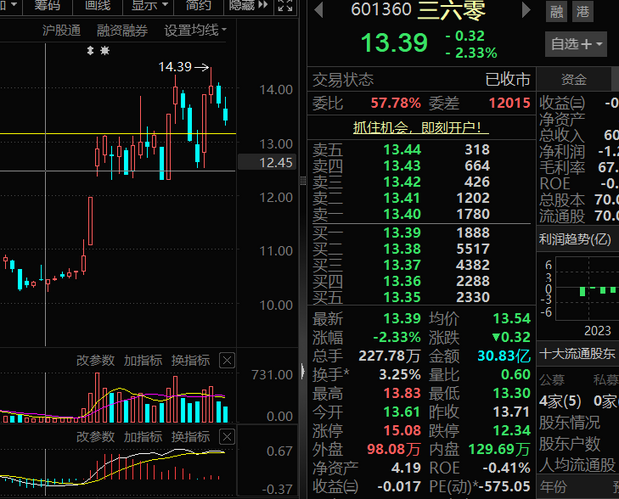Open the 自选+ watchlist dropdown
This screenshot has height=499, width=619.
[x=576, y=44]
